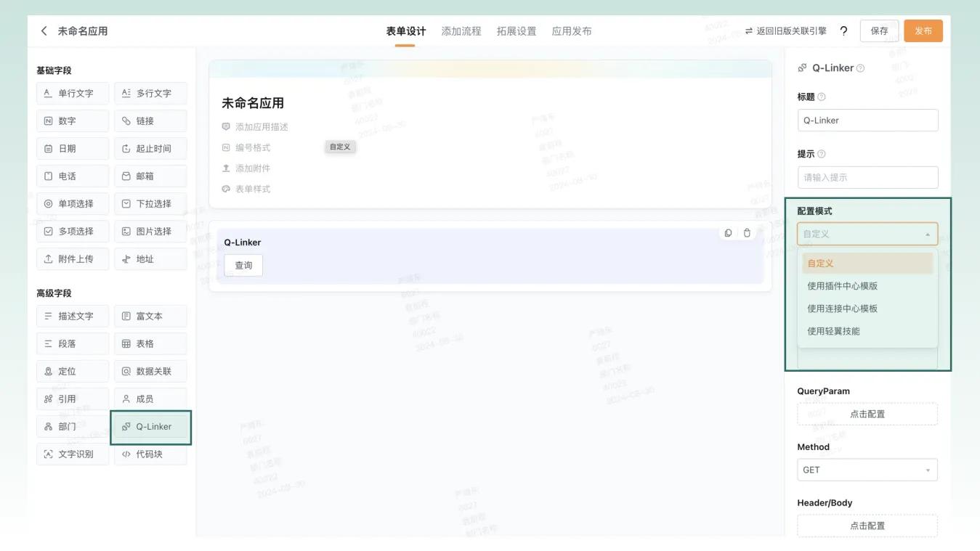Add the 描述文字 field
This screenshot has height=551, width=980.
[73, 316]
